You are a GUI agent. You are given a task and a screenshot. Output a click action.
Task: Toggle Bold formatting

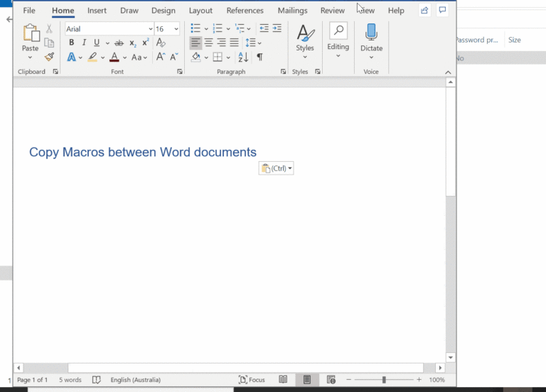(x=71, y=43)
